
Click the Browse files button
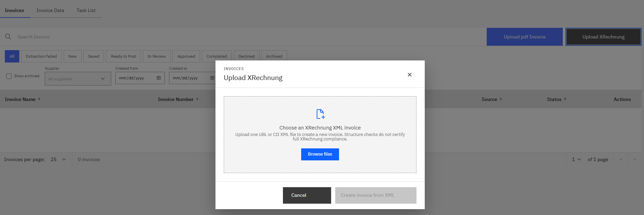click(320, 154)
